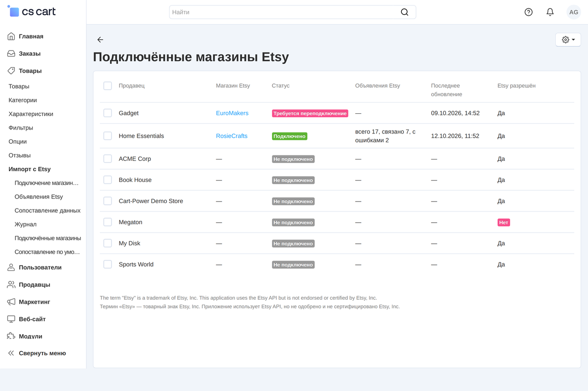Click the CS-Cart logo
The width and height of the screenshot is (588, 391).
32,11
